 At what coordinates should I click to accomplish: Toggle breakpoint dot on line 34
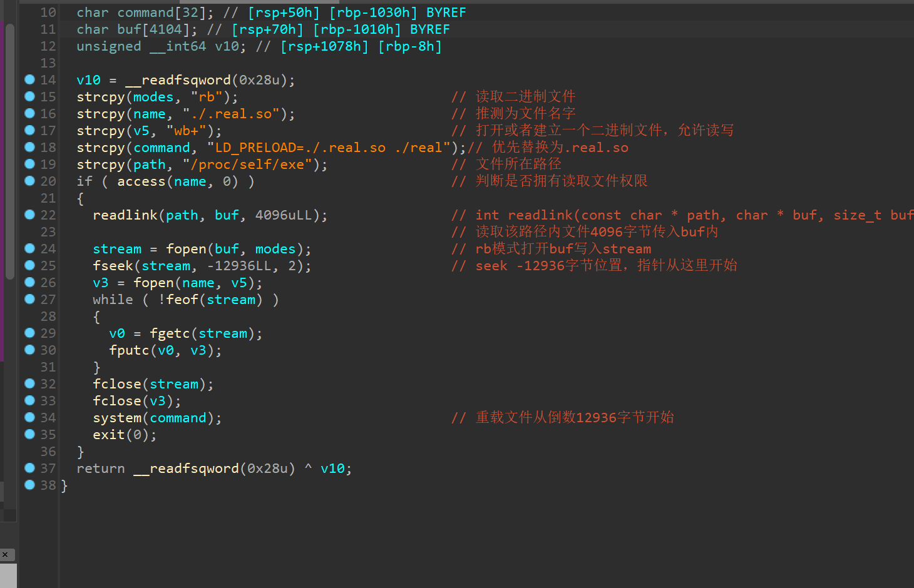[29, 417]
